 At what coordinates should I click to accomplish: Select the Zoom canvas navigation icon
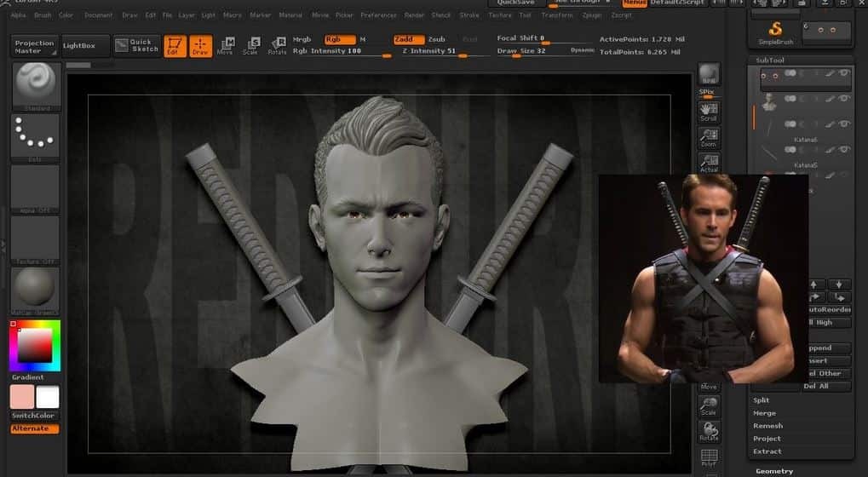click(x=709, y=137)
